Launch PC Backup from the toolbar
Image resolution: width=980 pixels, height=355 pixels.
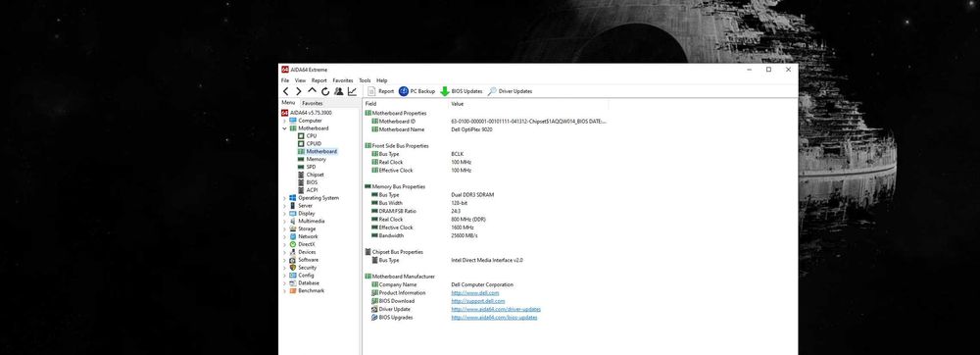tap(416, 91)
